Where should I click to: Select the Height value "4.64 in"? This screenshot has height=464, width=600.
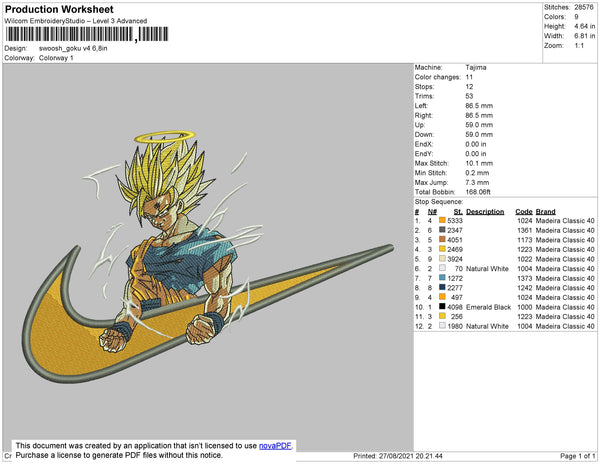[585, 26]
